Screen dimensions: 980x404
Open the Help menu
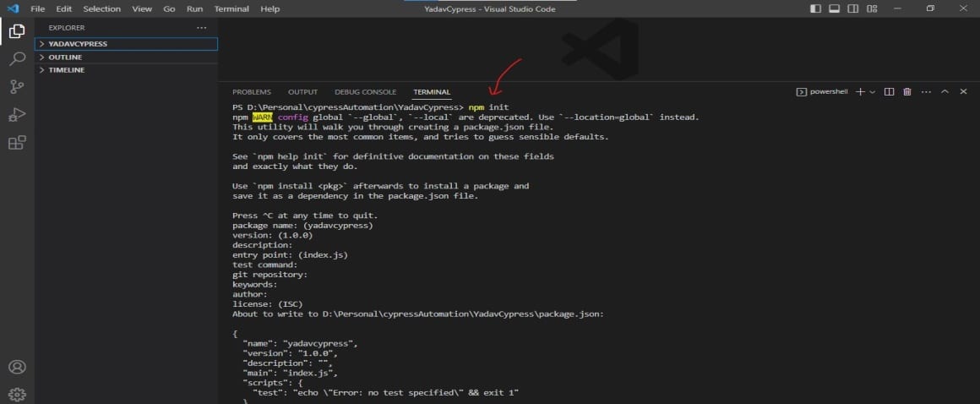(x=270, y=8)
